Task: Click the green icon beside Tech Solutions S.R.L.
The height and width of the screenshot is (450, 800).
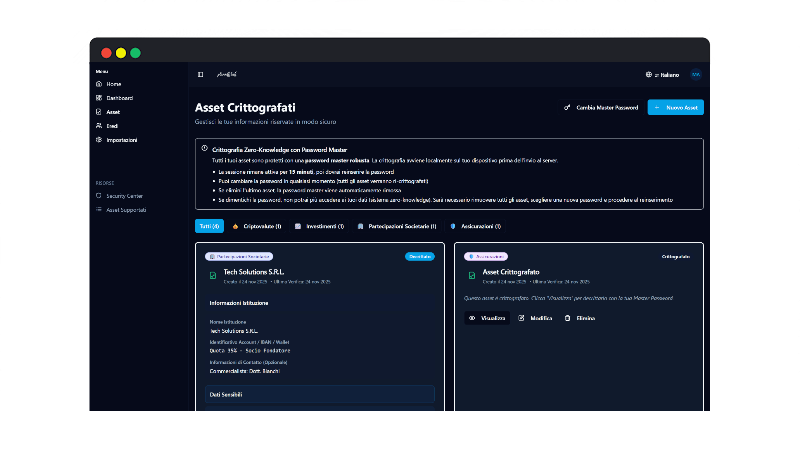Action: (x=213, y=276)
